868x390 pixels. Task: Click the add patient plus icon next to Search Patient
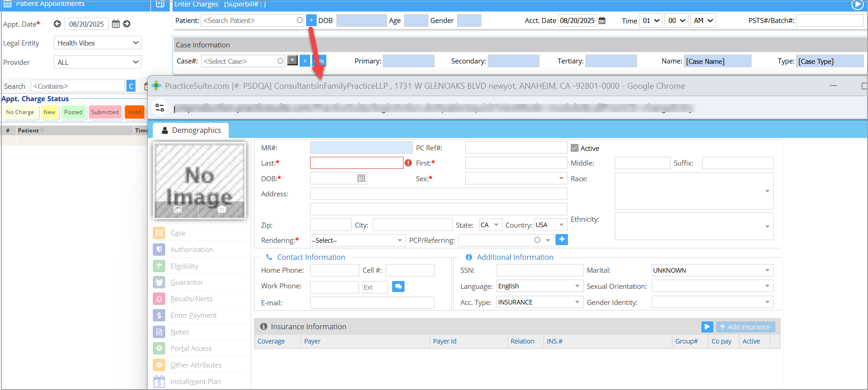(311, 20)
